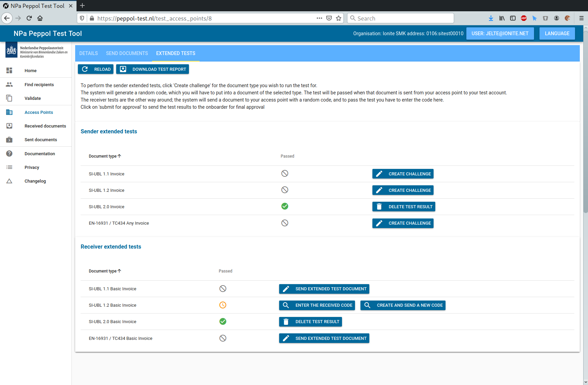Open a new browser tab with plus

pos(82,5)
